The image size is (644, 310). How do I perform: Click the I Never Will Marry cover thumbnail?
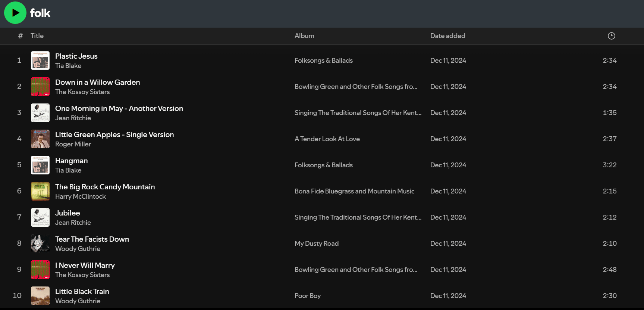pyautogui.click(x=40, y=270)
